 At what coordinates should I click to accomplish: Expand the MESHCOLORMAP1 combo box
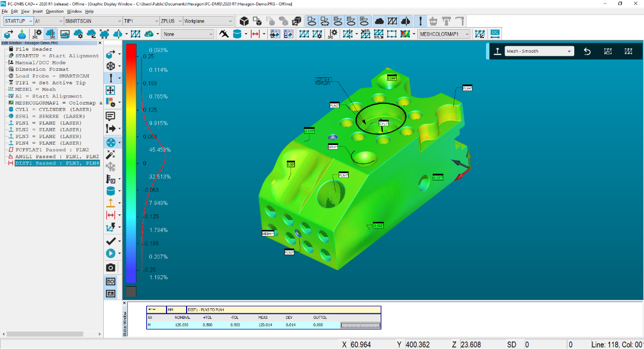click(x=445, y=34)
